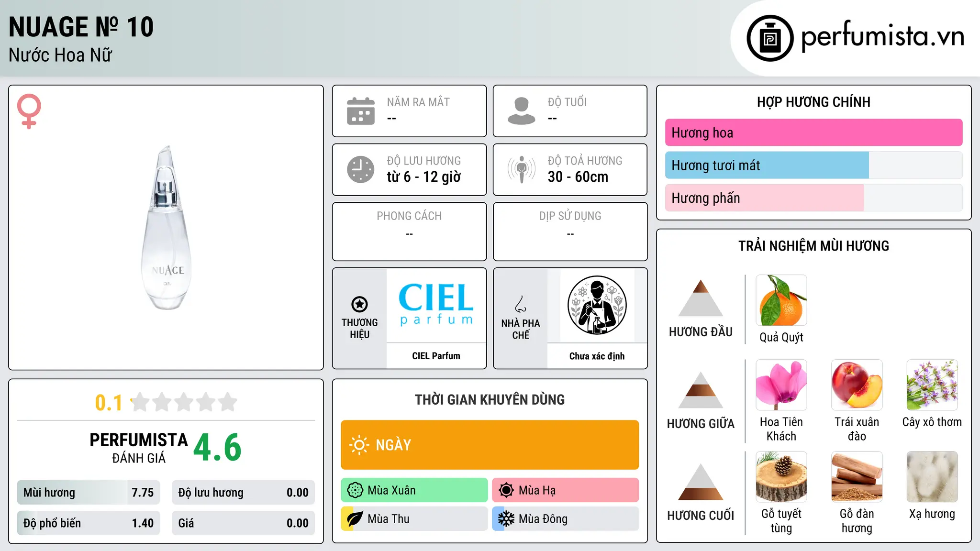Click the Độ phổ biến 1.40 score row

[x=89, y=523]
